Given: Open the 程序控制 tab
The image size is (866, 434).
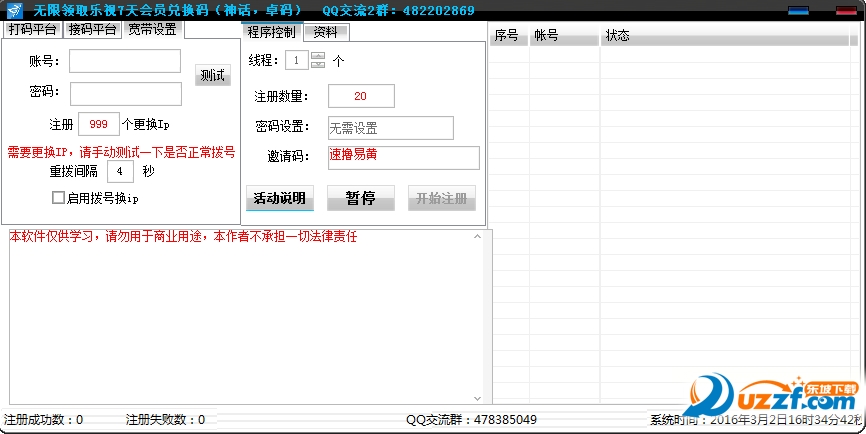Looking at the screenshot, I should point(272,32).
